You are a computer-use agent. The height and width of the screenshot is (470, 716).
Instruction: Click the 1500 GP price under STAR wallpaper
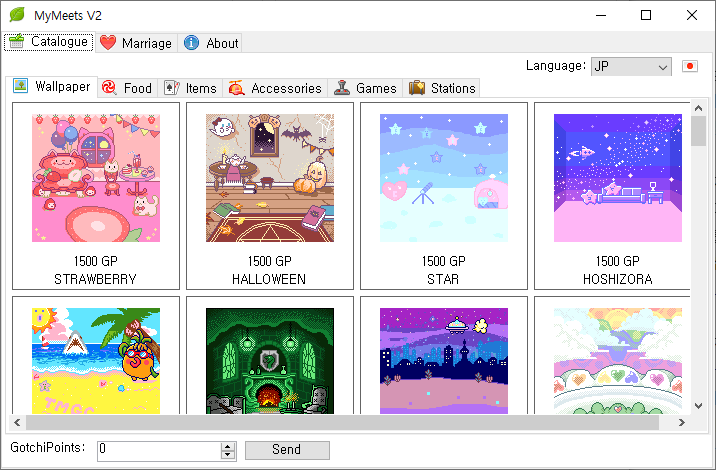(443, 261)
